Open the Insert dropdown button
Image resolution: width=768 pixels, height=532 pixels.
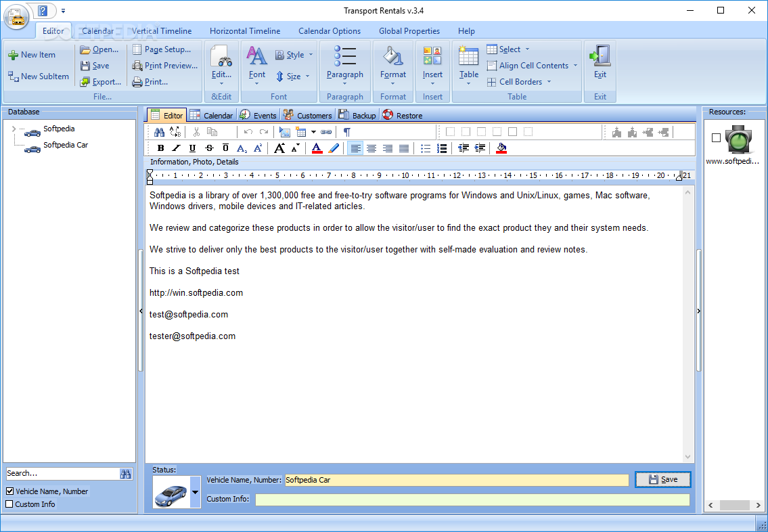432,66
